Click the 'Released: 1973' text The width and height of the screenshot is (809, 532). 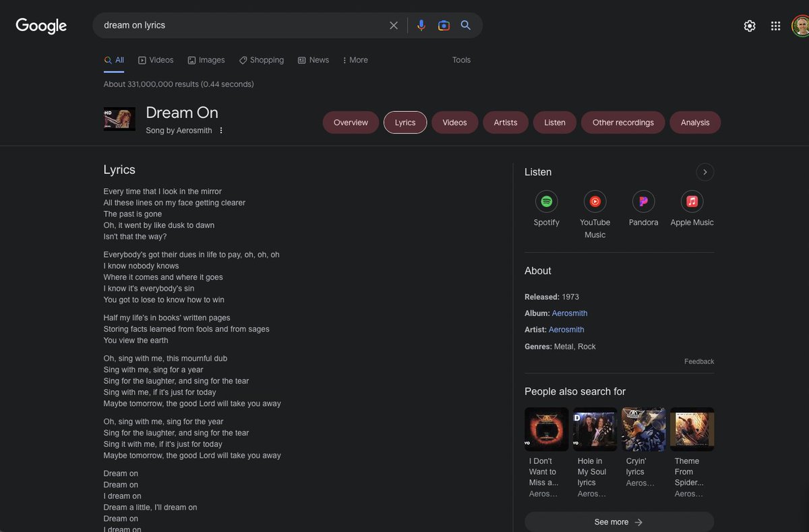(x=551, y=297)
